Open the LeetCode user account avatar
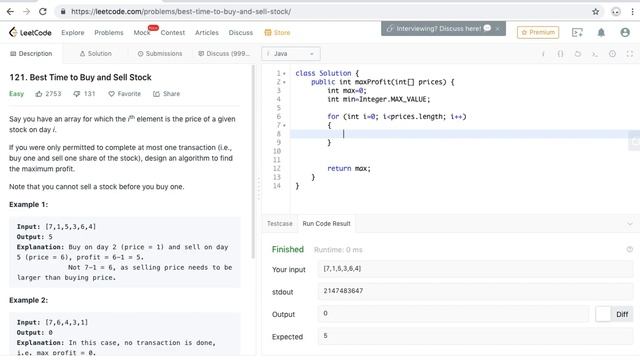Image resolution: width=640 pixels, height=360 pixels. click(x=625, y=32)
